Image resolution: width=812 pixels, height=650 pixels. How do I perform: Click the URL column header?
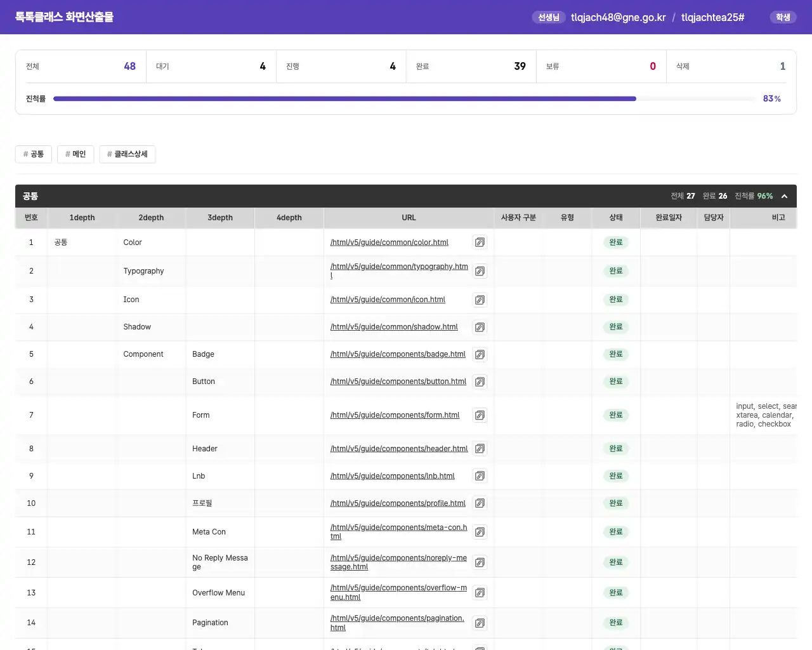pos(409,218)
